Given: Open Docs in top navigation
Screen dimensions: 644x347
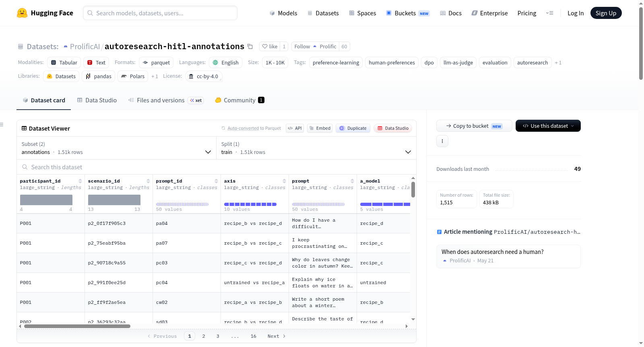Looking at the screenshot, I should click(x=450, y=13).
